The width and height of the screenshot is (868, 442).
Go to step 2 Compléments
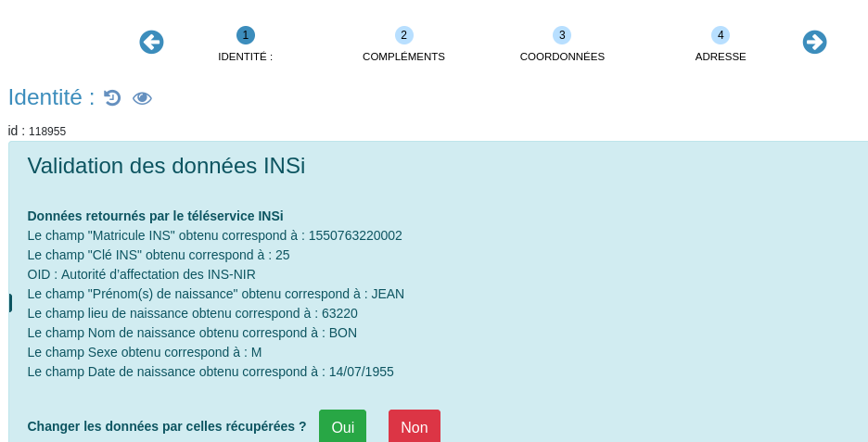click(x=403, y=44)
